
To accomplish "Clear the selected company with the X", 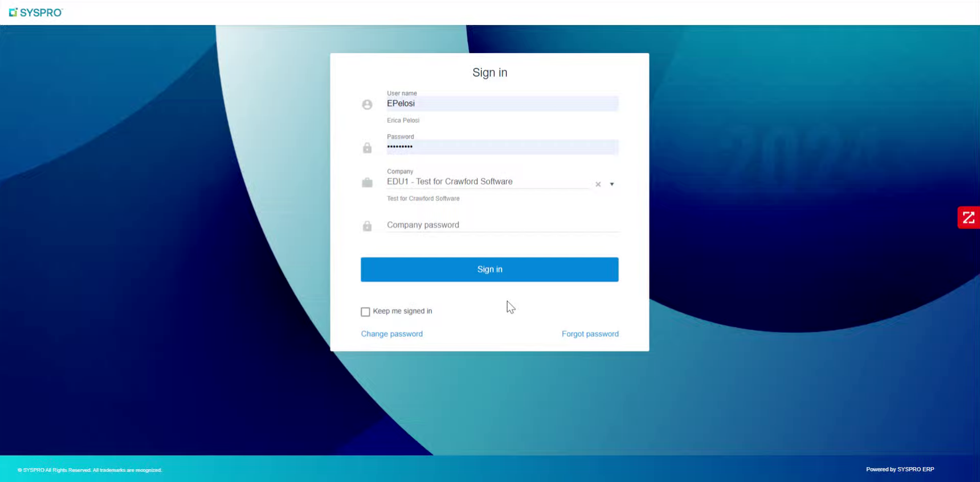I will coord(598,184).
